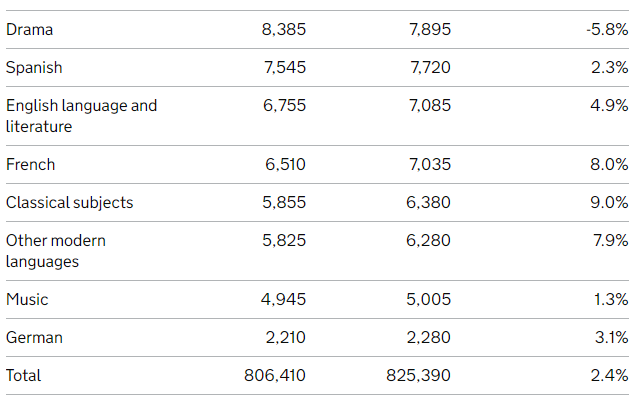
Task: Click the 9.0% Classical subjects change
Action: pyautogui.click(x=609, y=203)
